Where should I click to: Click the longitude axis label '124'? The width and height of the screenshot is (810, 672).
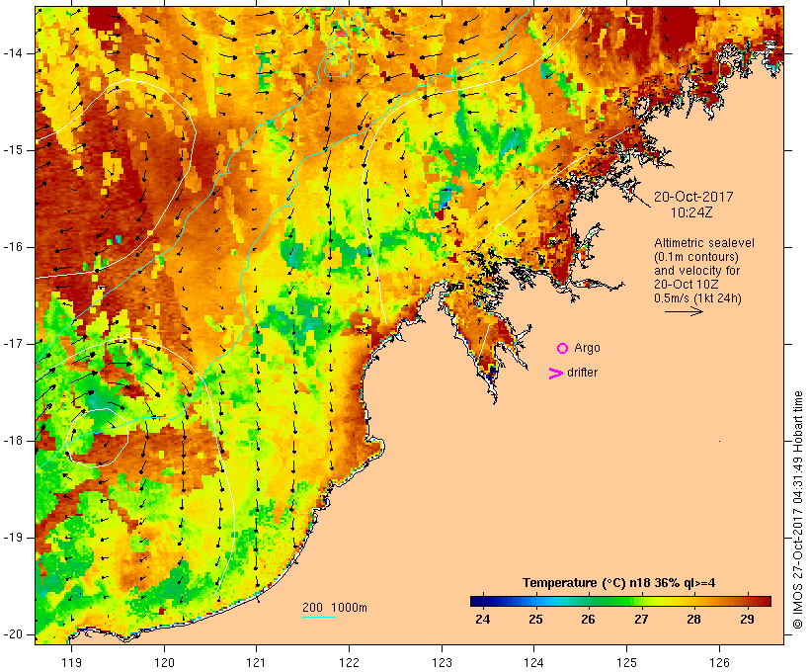pyautogui.click(x=533, y=662)
